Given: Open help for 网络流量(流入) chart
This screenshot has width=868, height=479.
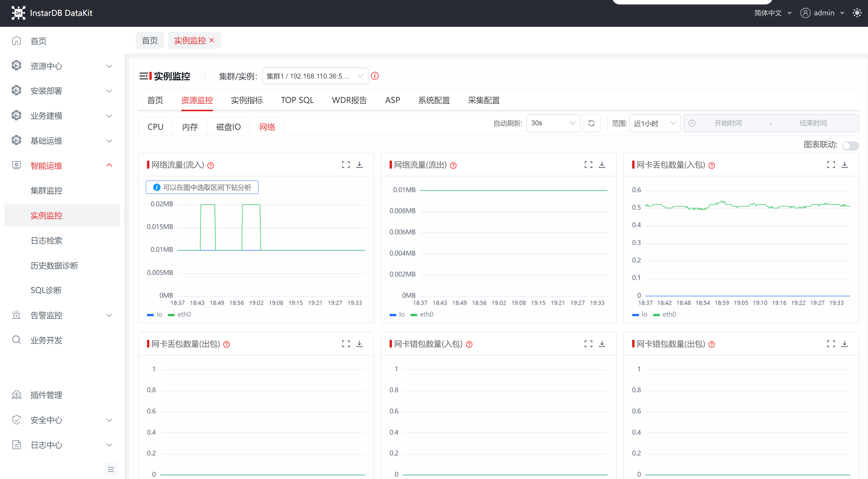Looking at the screenshot, I should tap(211, 165).
